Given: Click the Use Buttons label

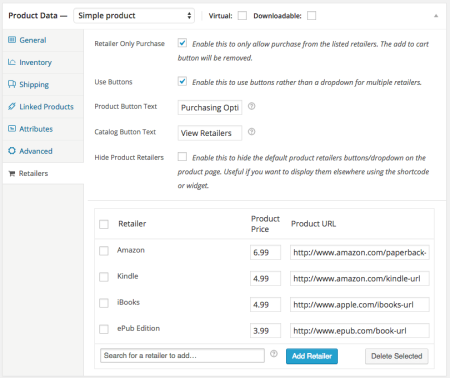Looking at the screenshot, I should pyautogui.click(x=113, y=82).
